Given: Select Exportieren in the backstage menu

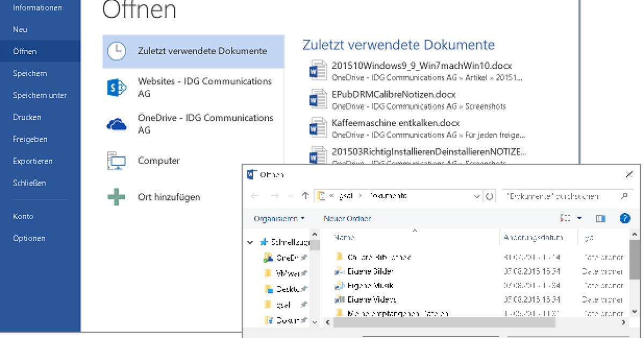Looking at the screenshot, I should 33,161.
